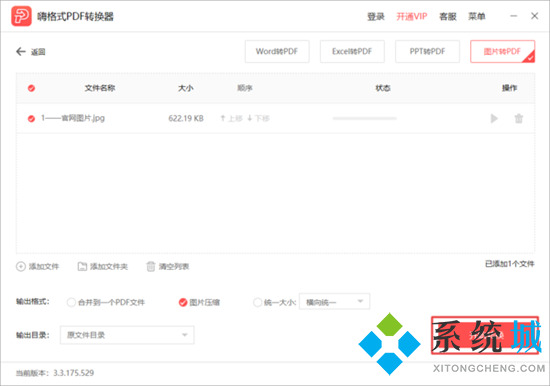Click the 嗨格式PDF转换器 logo icon

coord(21,16)
